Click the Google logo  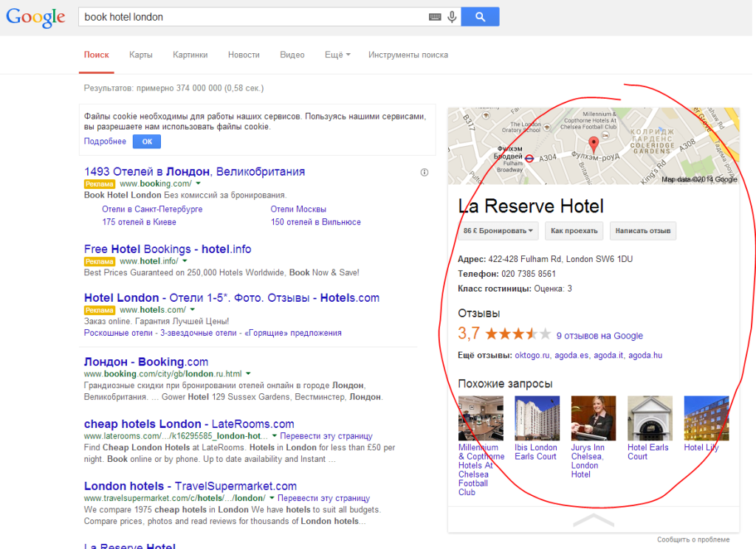35,18
